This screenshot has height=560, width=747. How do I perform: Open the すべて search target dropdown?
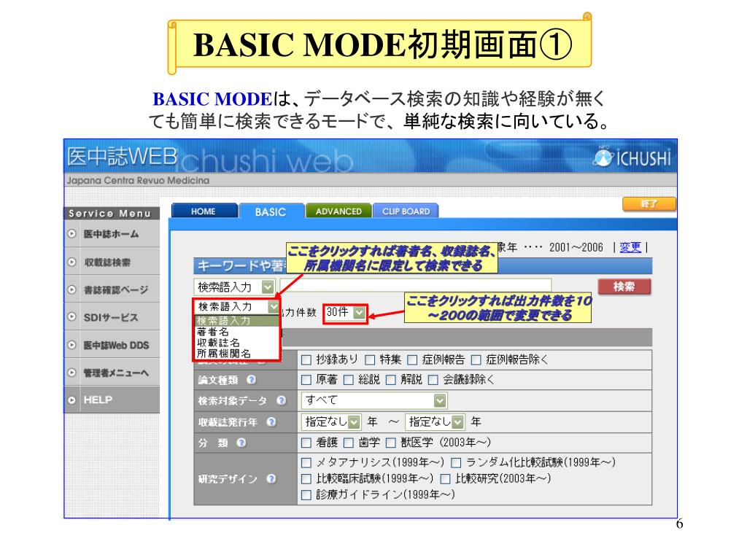click(x=374, y=400)
